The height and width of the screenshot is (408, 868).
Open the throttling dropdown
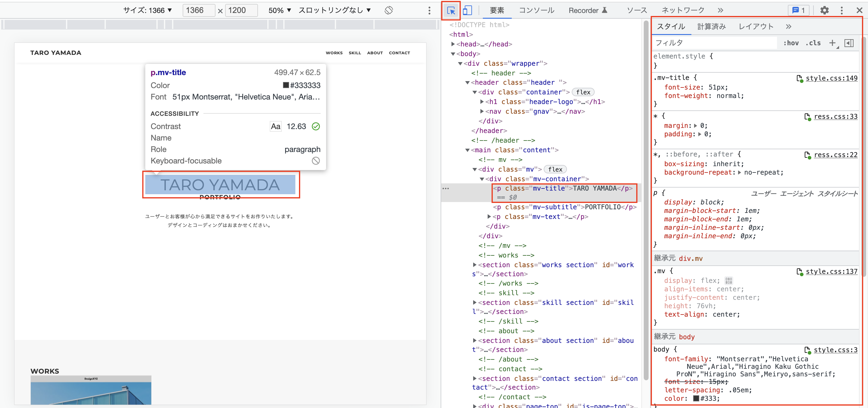[x=334, y=11]
